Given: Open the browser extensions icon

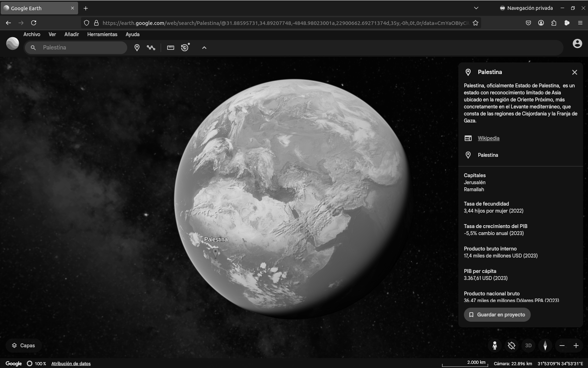Looking at the screenshot, I should pos(554,23).
